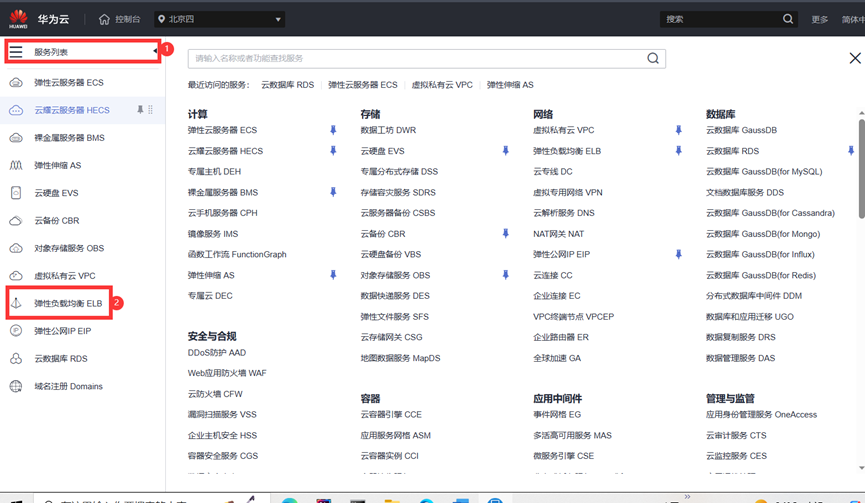Click the service panel vertical scrollbar

click(x=862, y=168)
